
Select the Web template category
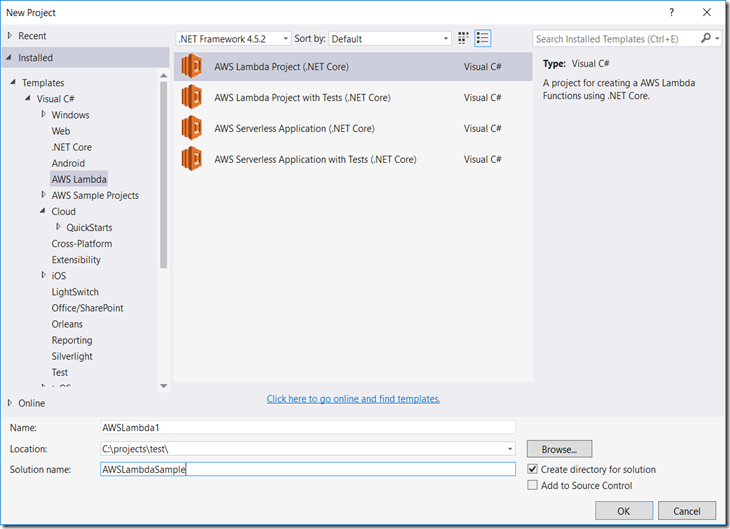[x=61, y=131]
